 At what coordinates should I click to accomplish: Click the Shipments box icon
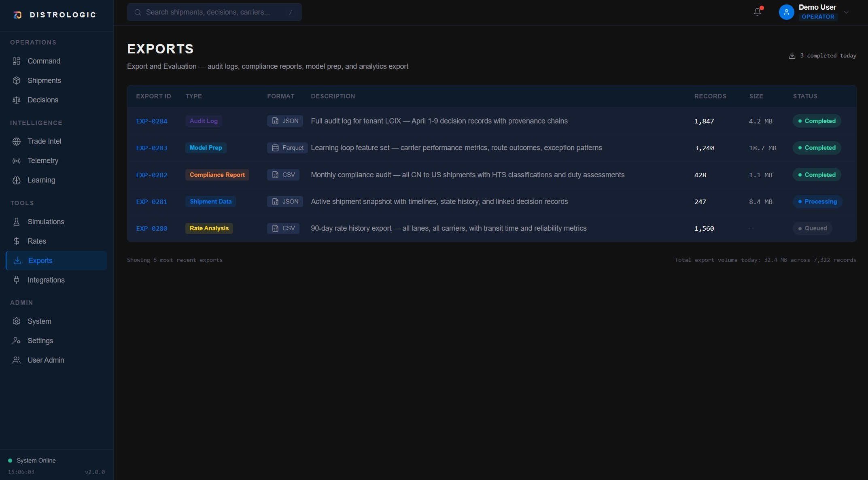point(17,81)
